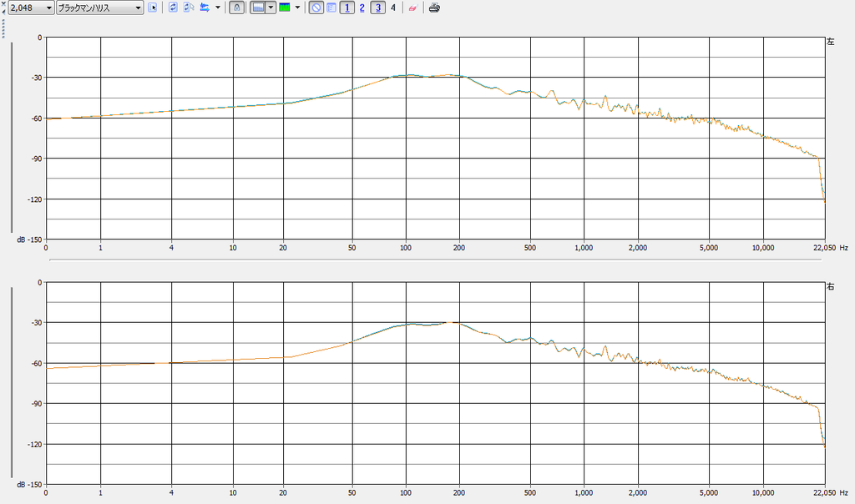Click the left channel label 左

[831, 42]
